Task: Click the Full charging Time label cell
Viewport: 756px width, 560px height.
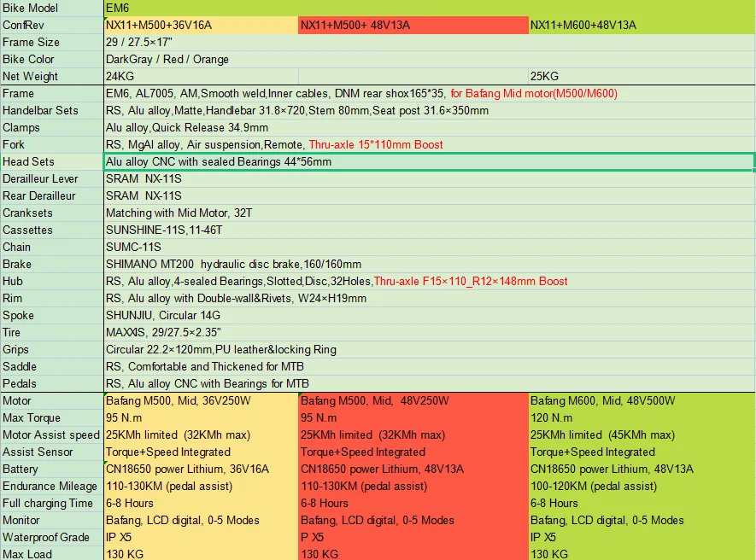Action: point(51,503)
